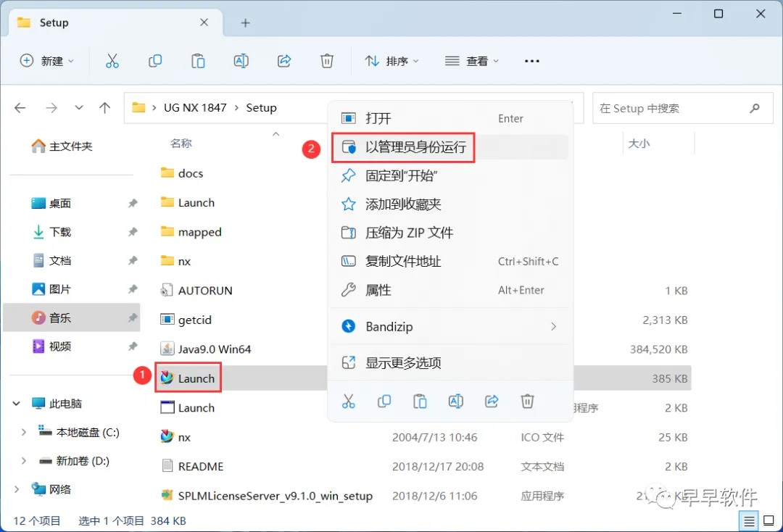Open recent locations dropdown arrow
The image size is (783, 532).
pos(79,108)
